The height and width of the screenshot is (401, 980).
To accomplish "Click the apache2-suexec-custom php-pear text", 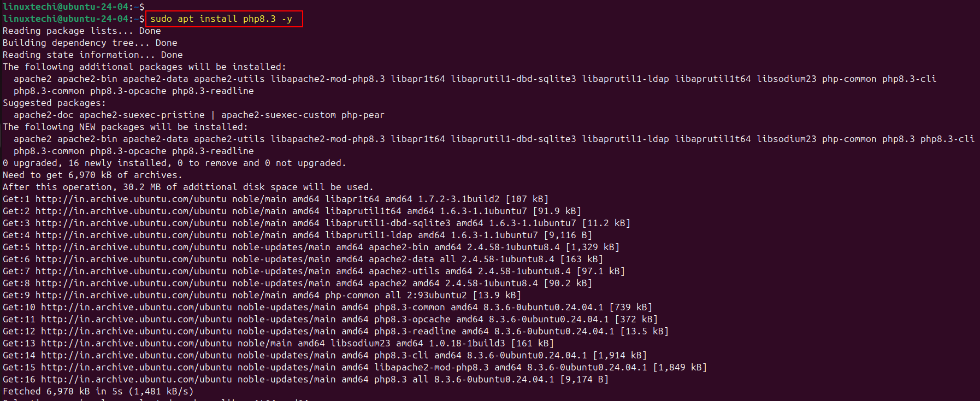I will [x=303, y=115].
